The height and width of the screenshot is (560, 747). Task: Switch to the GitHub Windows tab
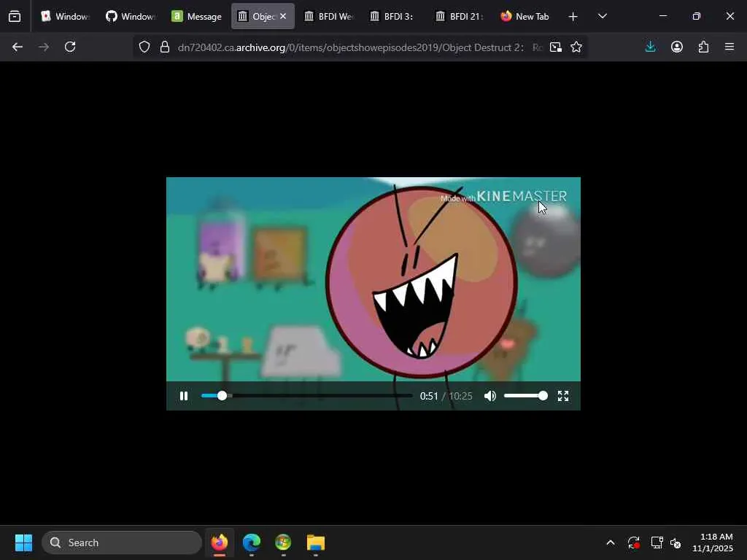pyautogui.click(x=131, y=16)
